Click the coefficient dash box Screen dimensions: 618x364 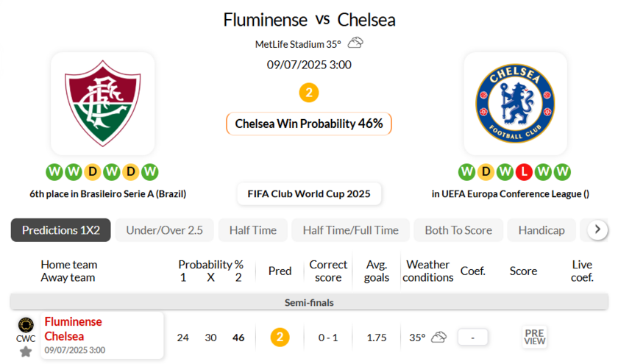[x=473, y=338]
